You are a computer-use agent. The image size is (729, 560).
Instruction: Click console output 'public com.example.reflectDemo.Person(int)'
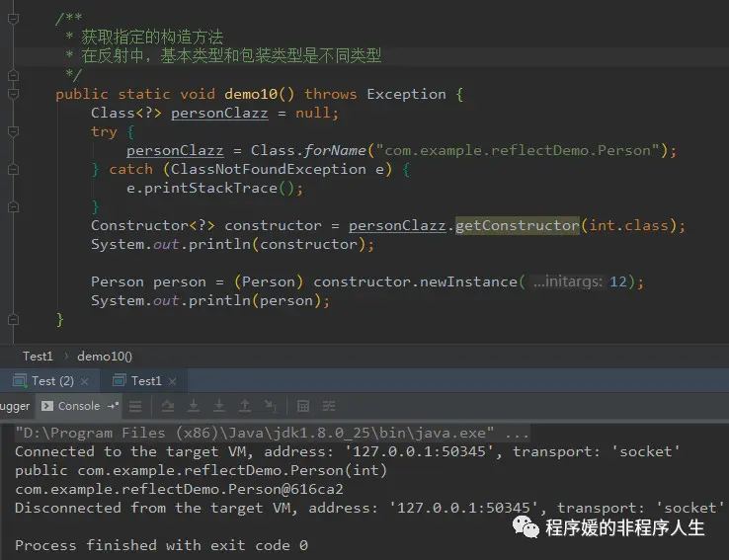[x=201, y=470]
